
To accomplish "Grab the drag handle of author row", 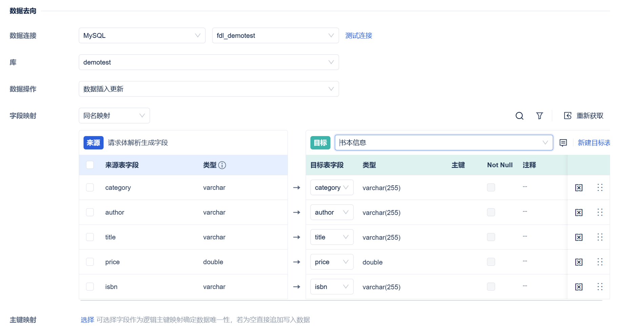I will pyautogui.click(x=600, y=212).
